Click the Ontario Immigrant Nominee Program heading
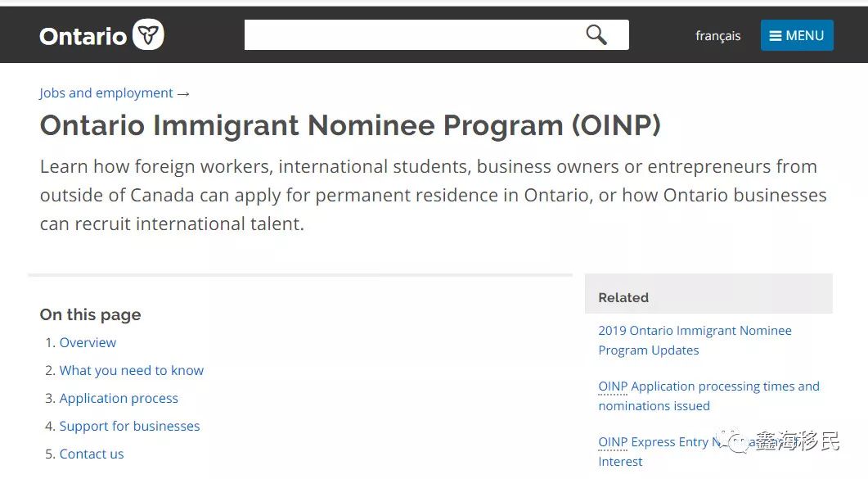This screenshot has width=868, height=479. tap(350, 126)
